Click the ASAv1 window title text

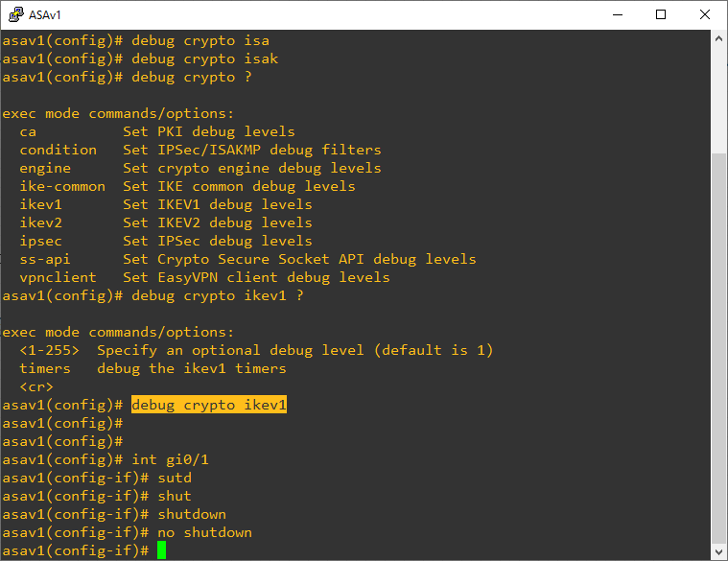pos(44,14)
